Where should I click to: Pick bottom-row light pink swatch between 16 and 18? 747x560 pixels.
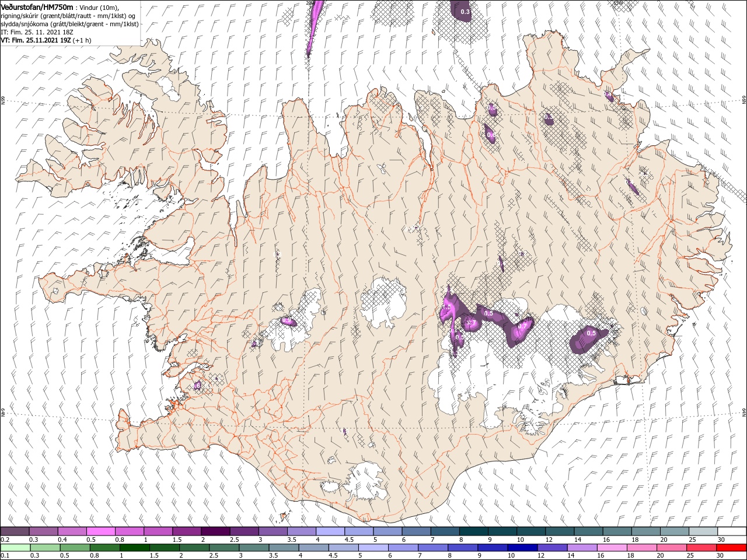pyautogui.click(x=611, y=548)
